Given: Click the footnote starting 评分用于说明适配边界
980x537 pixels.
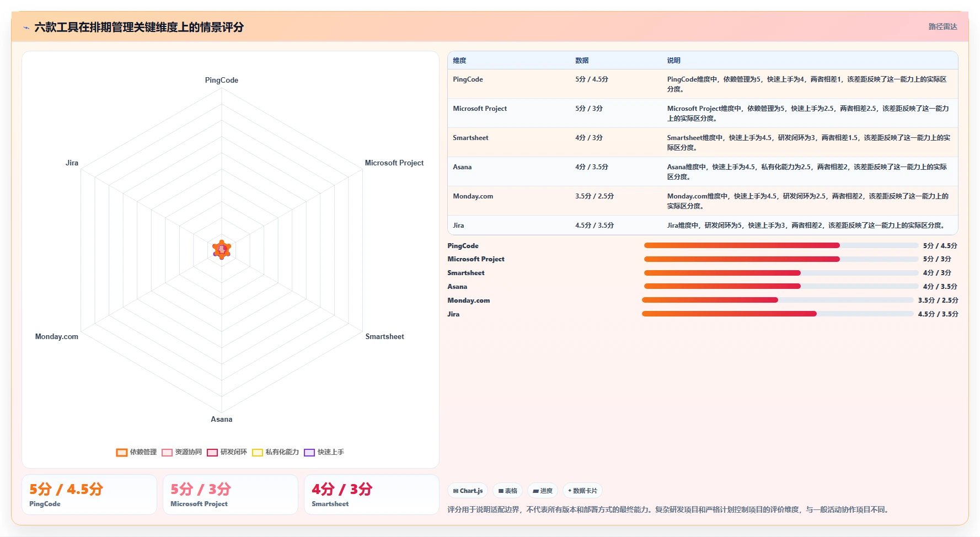Looking at the screenshot, I should click(x=670, y=509).
